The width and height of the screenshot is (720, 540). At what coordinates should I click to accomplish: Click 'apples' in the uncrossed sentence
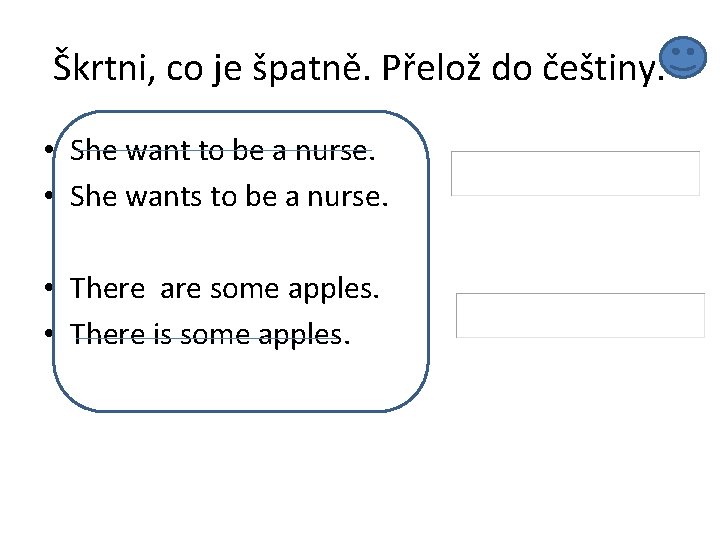pyautogui.click(x=334, y=289)
